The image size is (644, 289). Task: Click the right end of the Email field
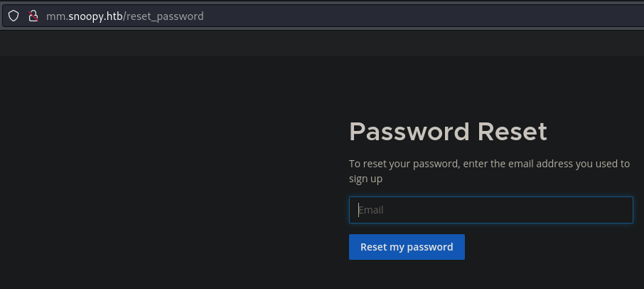click(x=618, y=210)
